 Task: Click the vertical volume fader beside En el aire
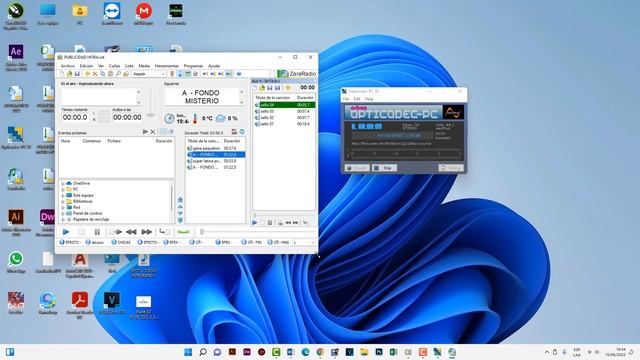pyautogui.click(x=151, y=104)
